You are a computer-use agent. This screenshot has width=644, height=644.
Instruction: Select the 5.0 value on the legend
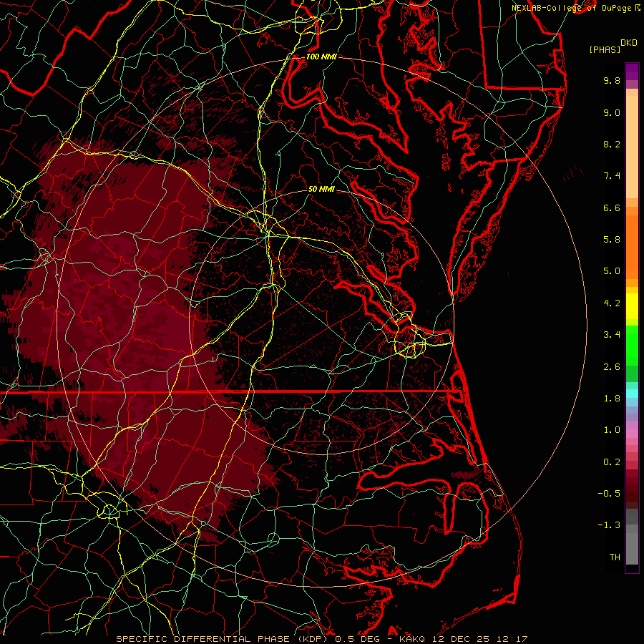pyautogui.click(x=612, y=271)
